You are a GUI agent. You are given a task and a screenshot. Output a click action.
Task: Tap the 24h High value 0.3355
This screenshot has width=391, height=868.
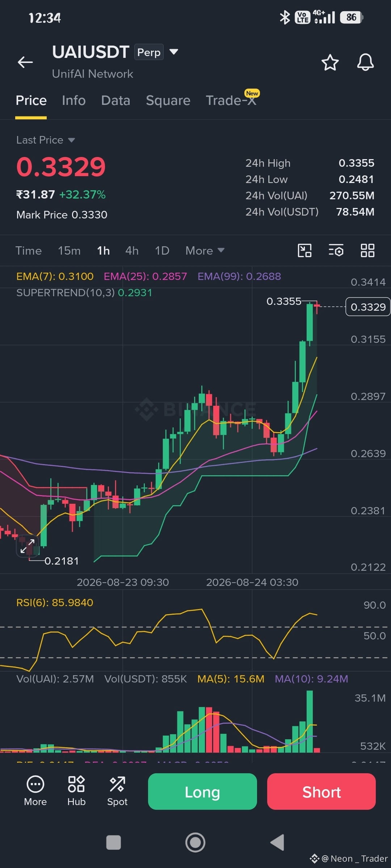coord(356,163)
